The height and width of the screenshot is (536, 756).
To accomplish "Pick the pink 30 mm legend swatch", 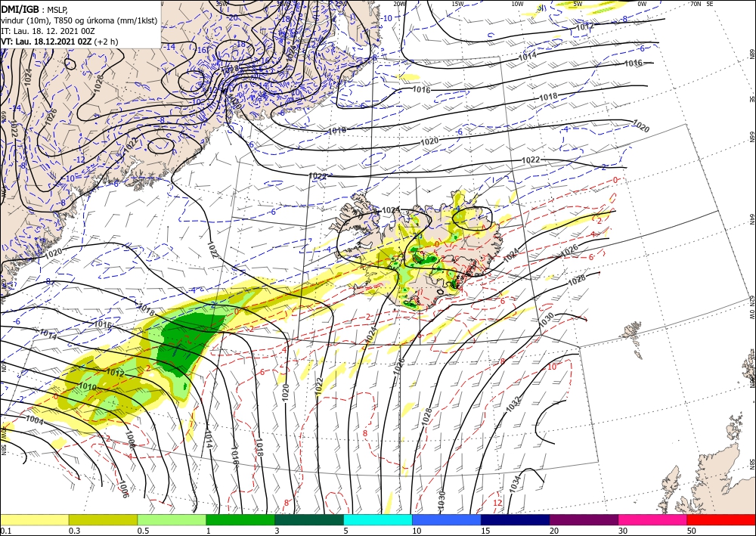I will [652, 519].
